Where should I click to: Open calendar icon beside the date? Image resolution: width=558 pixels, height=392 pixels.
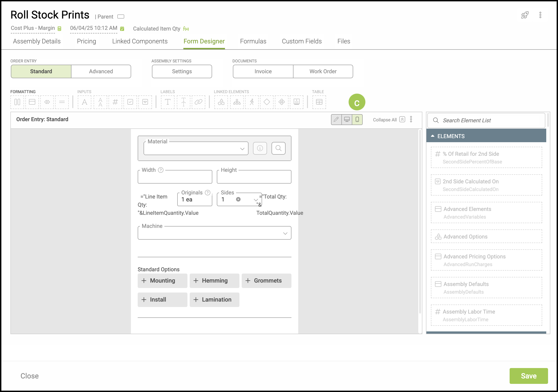[122, 29]
